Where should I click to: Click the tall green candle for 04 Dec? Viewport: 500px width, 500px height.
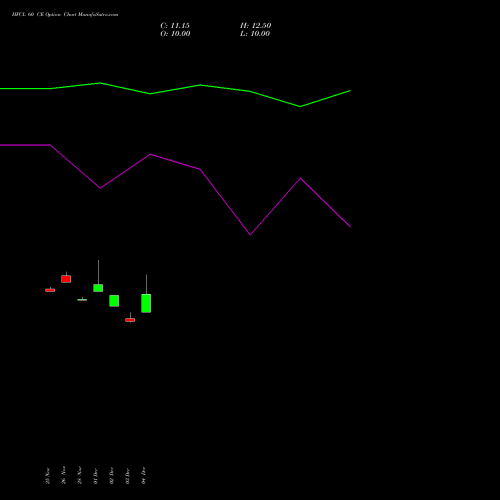click(146, 303)
